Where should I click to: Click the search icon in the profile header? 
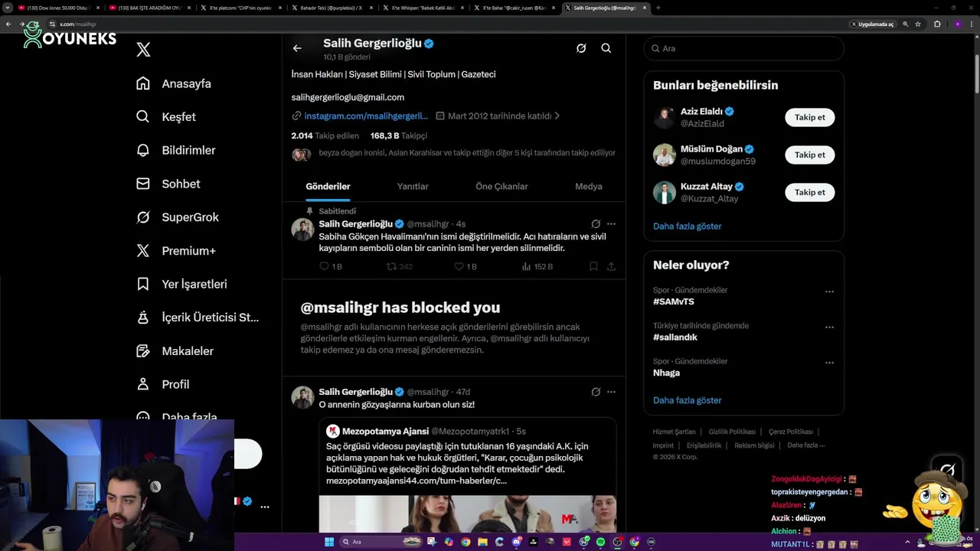(x=606, y=48)
